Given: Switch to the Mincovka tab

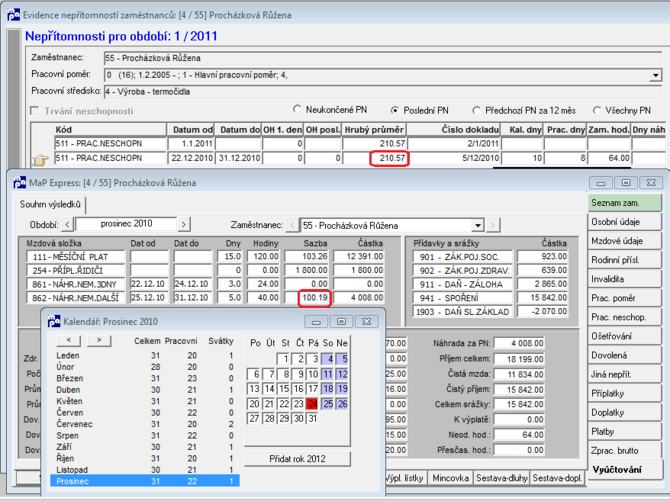Looking at the screenshot, I should 450,478.
